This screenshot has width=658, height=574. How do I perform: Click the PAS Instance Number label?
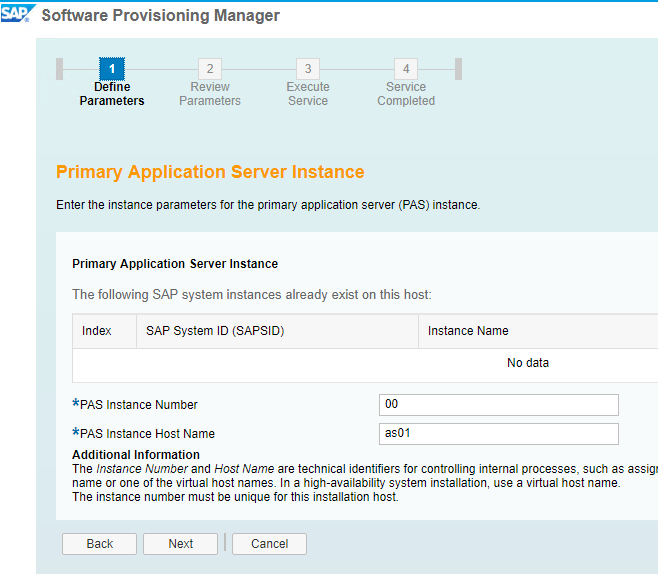(138, 405)
